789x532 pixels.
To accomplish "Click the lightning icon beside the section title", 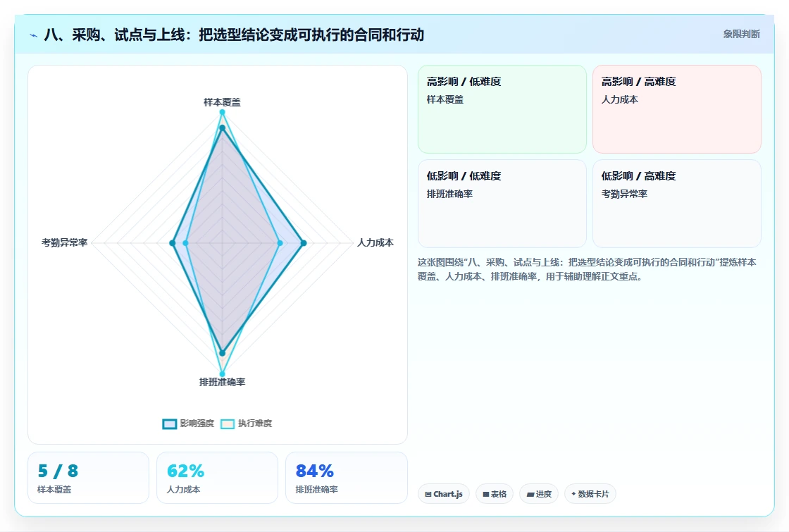I will pos(34,35).
